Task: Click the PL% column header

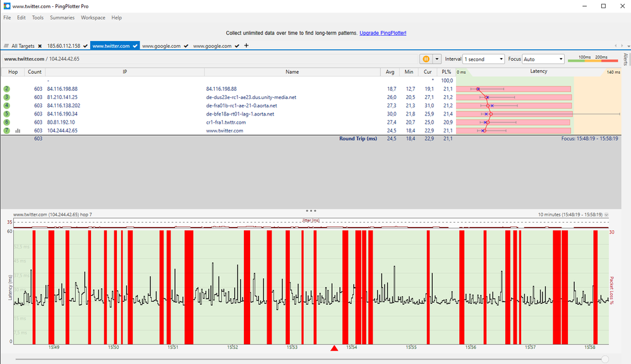Action: (447, 72)
